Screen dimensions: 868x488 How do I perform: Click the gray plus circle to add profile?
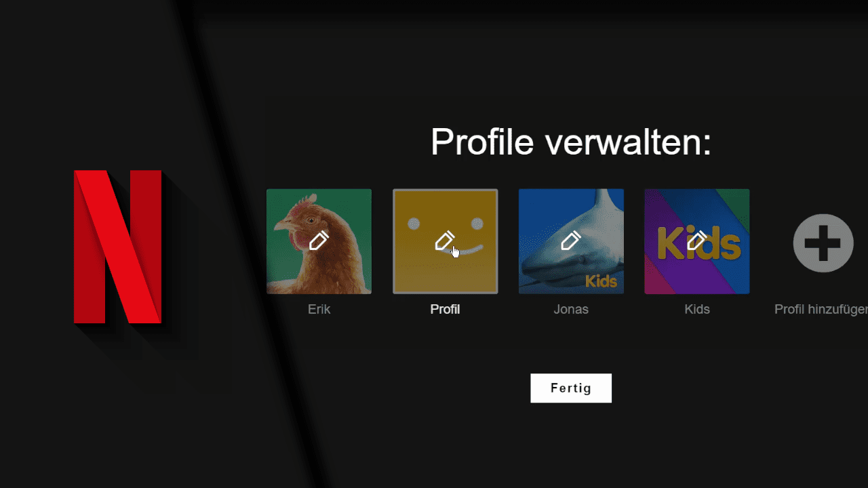(x=823, y=243)
